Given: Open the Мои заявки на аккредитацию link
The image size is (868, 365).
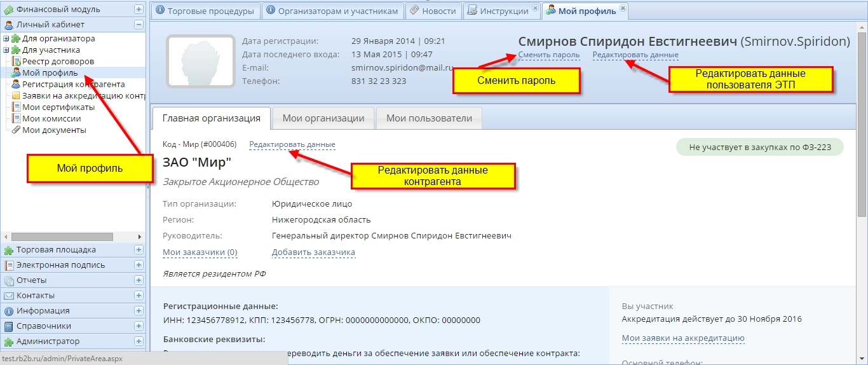Looking at the screenshot, I should (x=682, y=338).
